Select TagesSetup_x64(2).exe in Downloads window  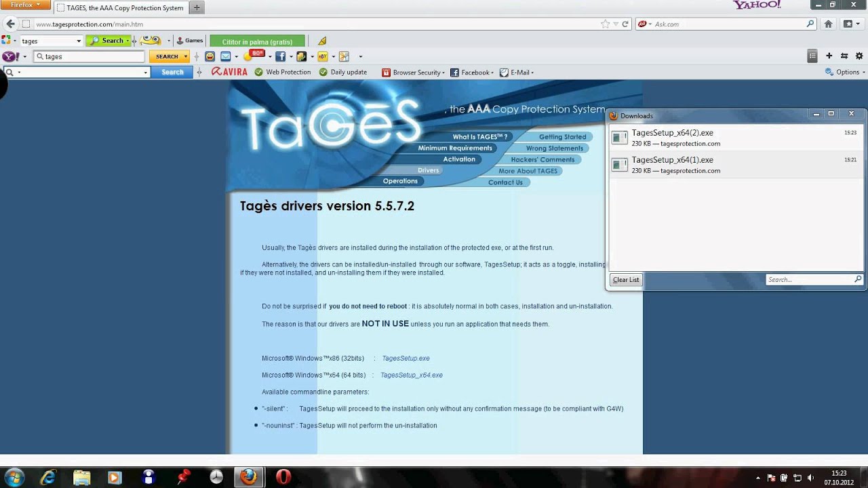(734, 138)
